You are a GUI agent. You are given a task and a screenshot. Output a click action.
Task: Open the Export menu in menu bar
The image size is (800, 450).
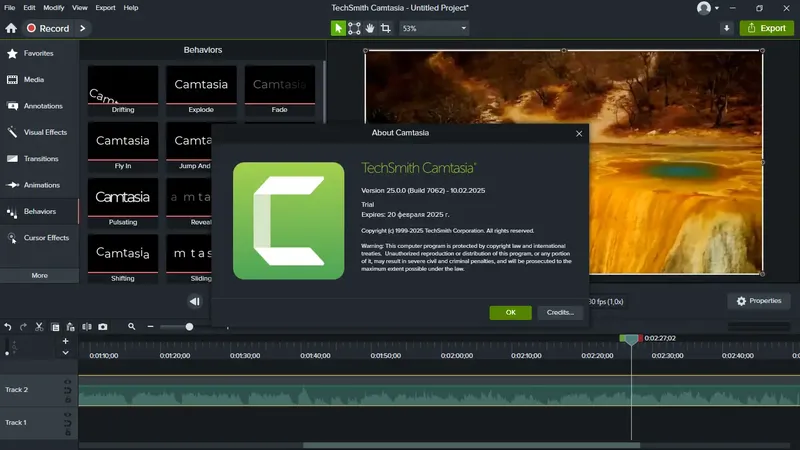pos(105,8)
